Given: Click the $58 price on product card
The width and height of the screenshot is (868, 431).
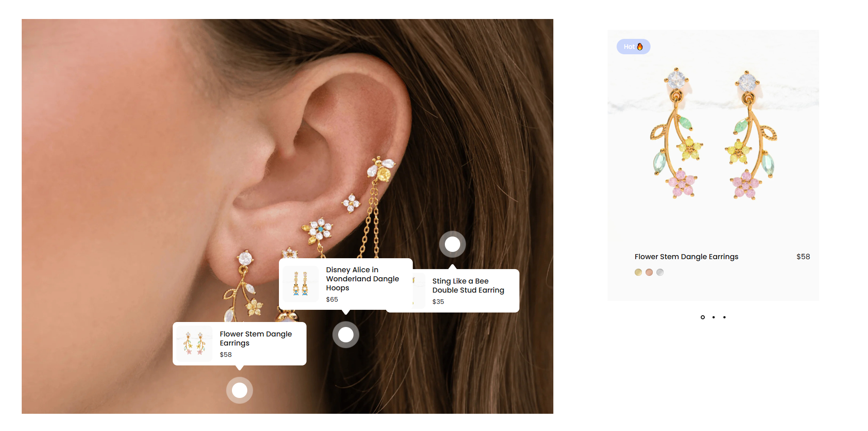Looking at the screenshot, I should [x=803, y=256].
